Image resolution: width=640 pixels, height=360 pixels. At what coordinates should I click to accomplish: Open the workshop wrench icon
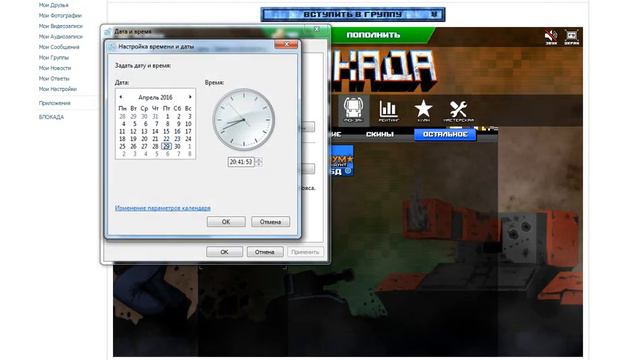[x=458, y=111]
